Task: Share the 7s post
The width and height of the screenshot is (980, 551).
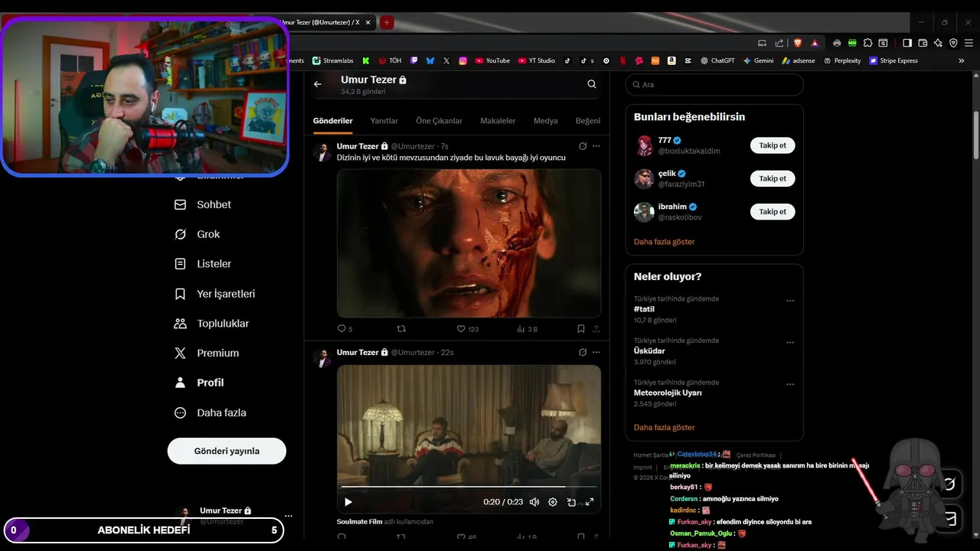Action: coord(596,329)
